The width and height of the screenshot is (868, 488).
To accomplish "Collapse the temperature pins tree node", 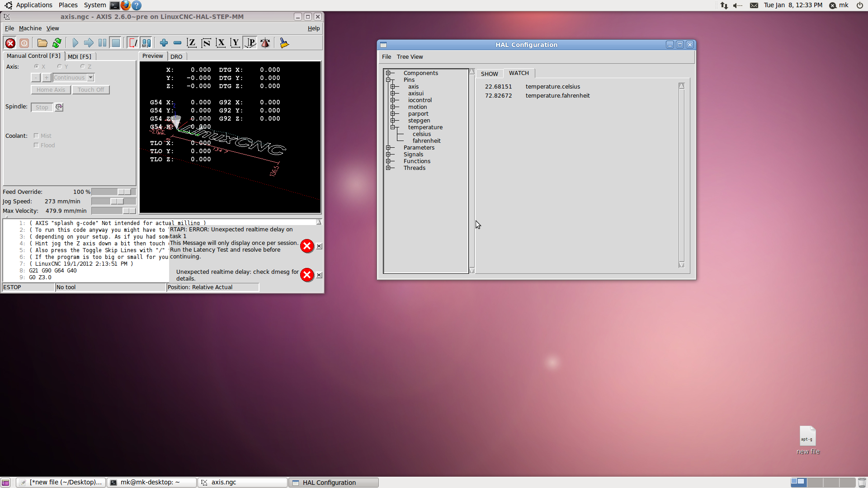I will pos(393,127).
